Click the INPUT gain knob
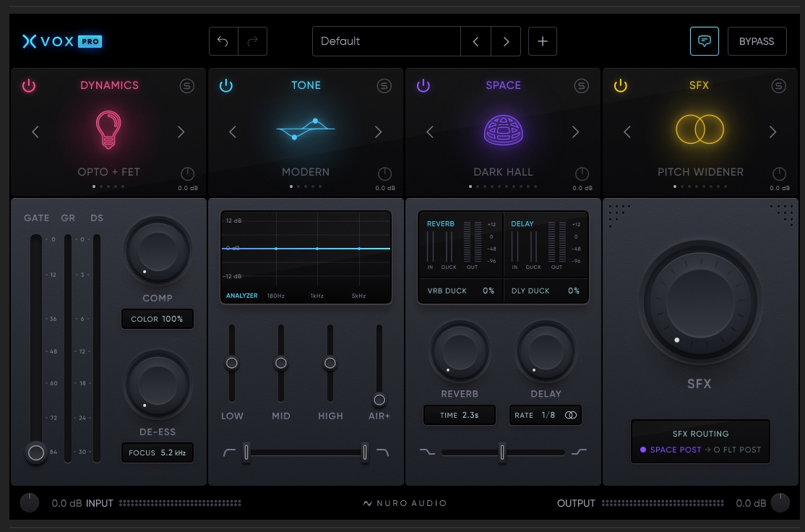Screen dimensions: 805x532 point(29,503)
